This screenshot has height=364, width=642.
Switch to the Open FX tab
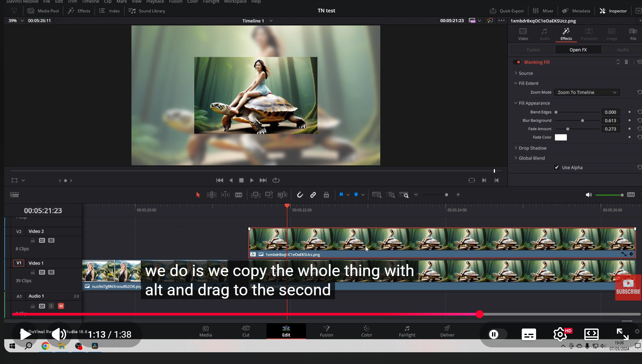(x=578, y=50)
